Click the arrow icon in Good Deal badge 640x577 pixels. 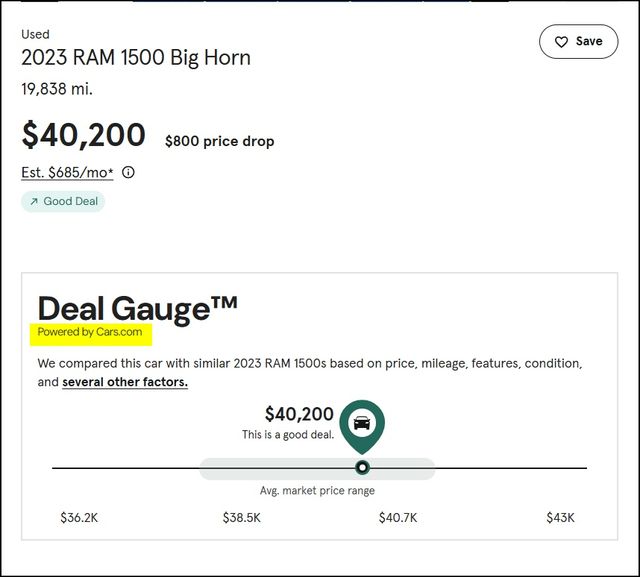pos(34,202)
